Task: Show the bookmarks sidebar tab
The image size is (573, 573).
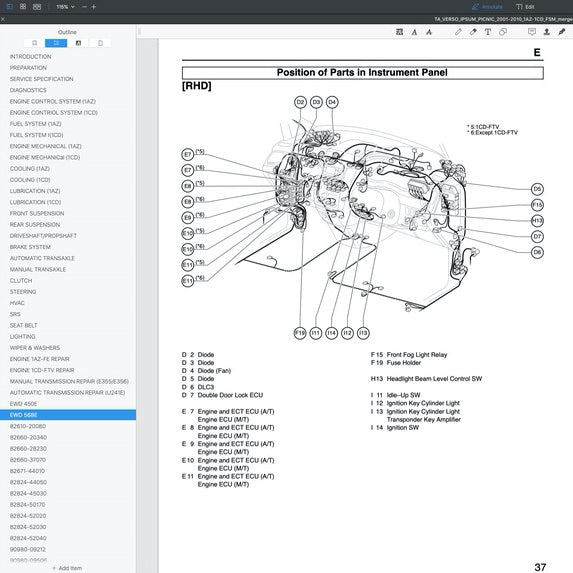Action: tap(34, 43)
